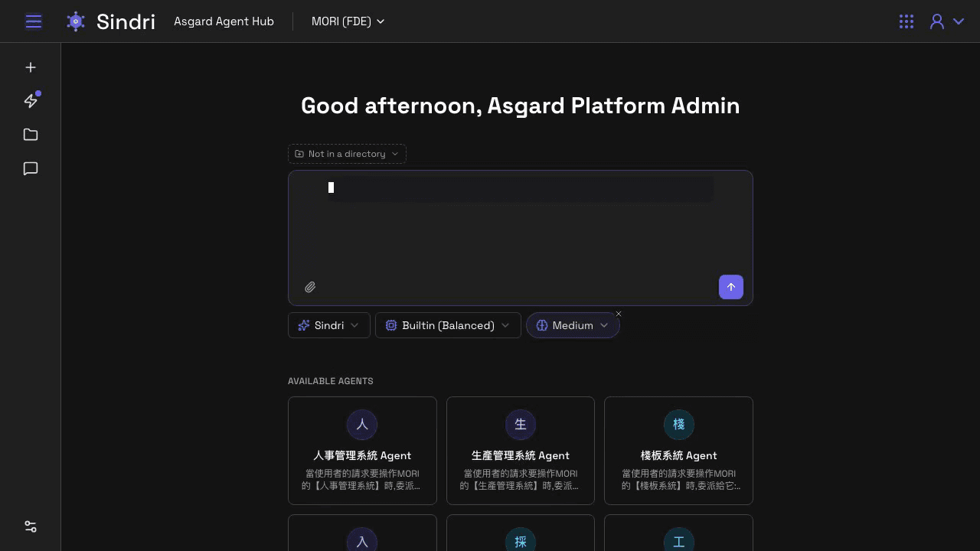The image size is (980, 551).
Task: Open the folder directories icon in sidebar
Action: 31,135
